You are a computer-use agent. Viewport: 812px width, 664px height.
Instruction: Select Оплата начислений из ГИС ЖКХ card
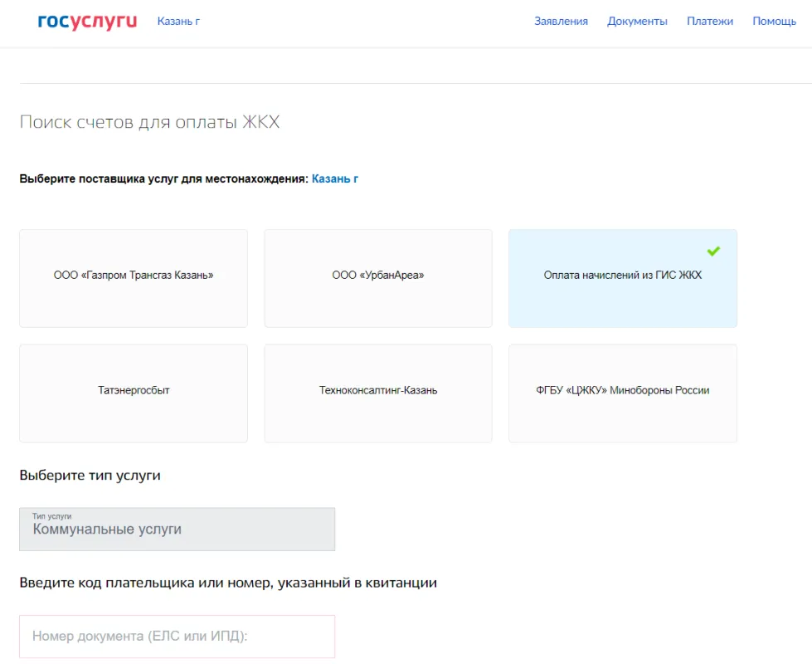623,278
